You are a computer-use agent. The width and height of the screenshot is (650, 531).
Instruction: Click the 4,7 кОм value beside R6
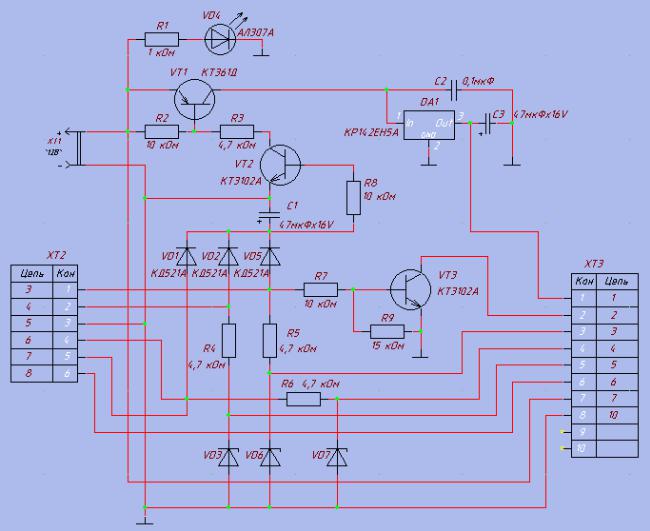point(320,384)
